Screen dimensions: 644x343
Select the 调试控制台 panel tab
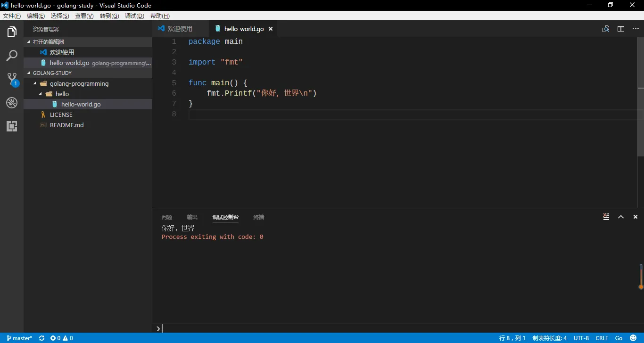click(225, 217)
